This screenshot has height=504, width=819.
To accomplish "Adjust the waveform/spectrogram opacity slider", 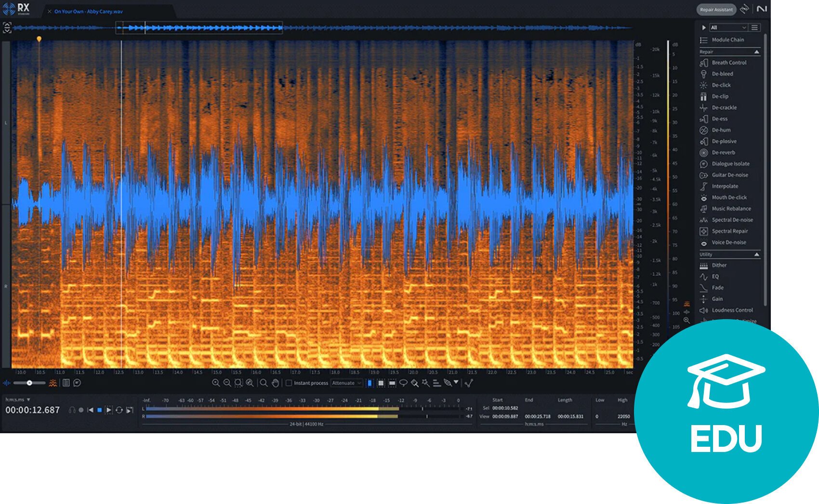I will (29, 383).
